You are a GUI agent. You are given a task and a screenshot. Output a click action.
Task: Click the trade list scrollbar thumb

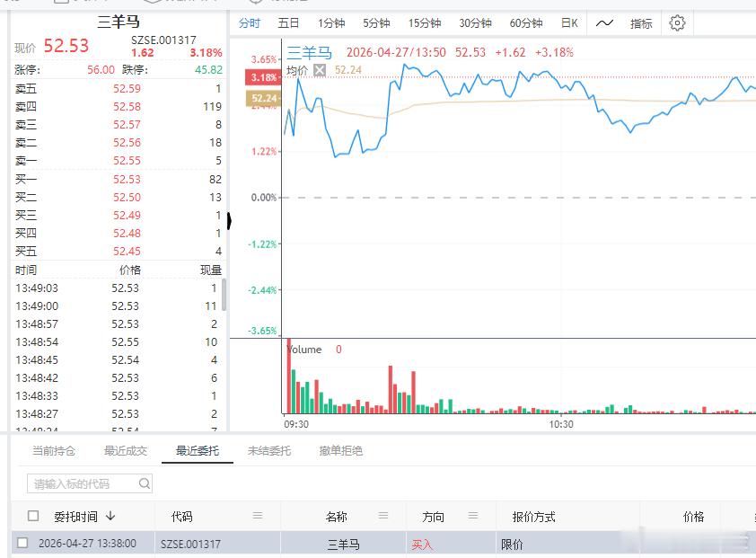(x=224, y=295)
